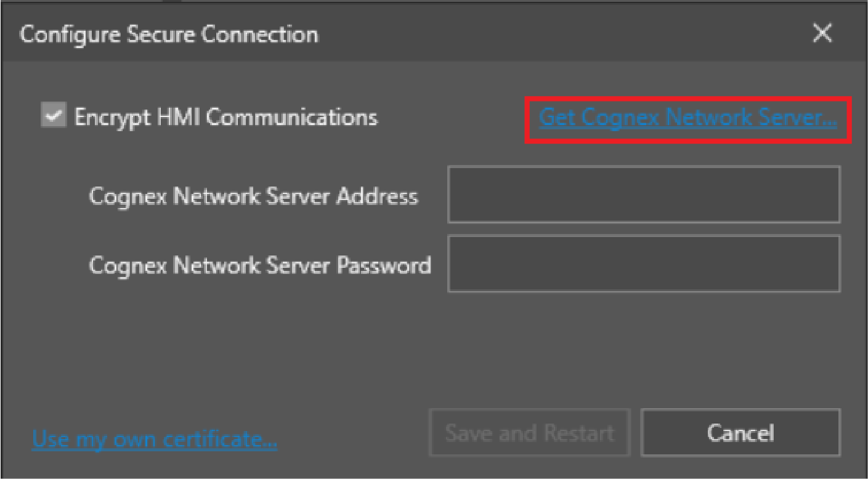Click into the Cognex Network Server Address field
Viewport: 868px width, 479px height.
click(x=644, y=195)
